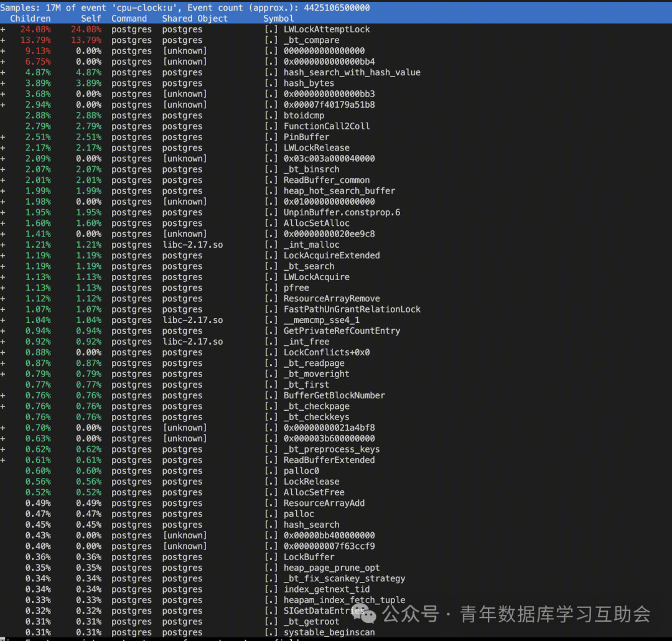The image size is (672, 641).
Task: Select the index_getnext_tid symbol
Action: pos(327,589)
